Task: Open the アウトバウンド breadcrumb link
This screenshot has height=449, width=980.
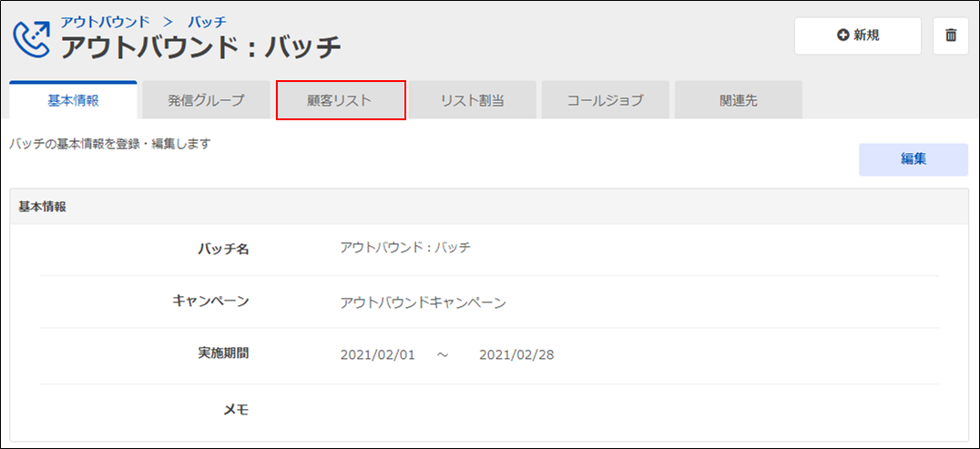Action: point(105,20)
